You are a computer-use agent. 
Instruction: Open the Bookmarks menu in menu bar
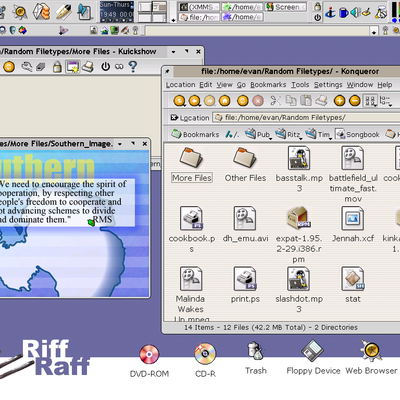click(x=268, y=85)
